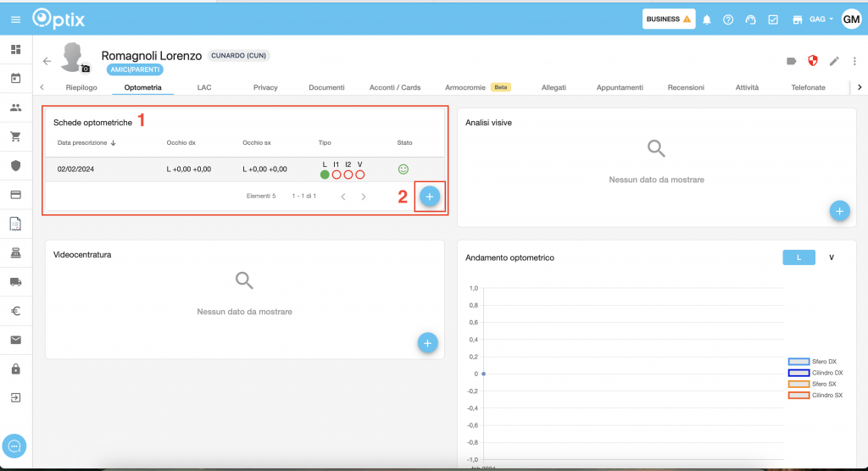
Task: Open the help question mark icon
Action: pyautogui.click(x=728, y=19)
